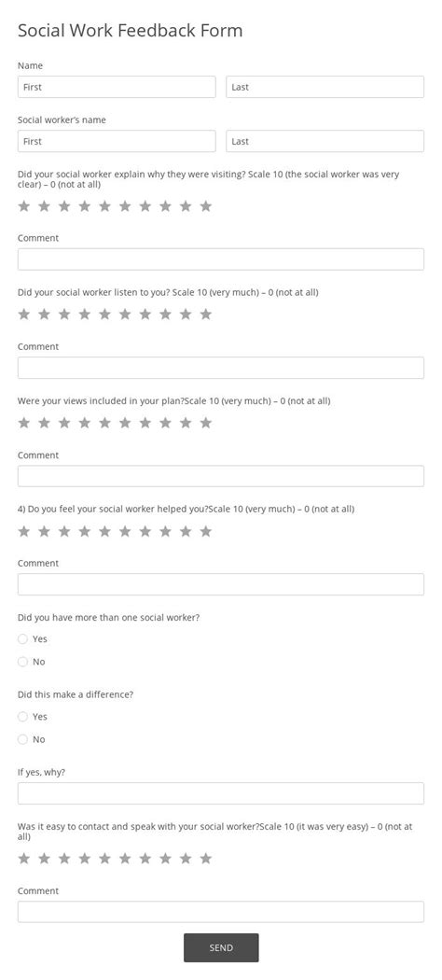442x980 pixels.
Task: Choose Yes for more than one social worker
Action: click(x=23, y=638)
